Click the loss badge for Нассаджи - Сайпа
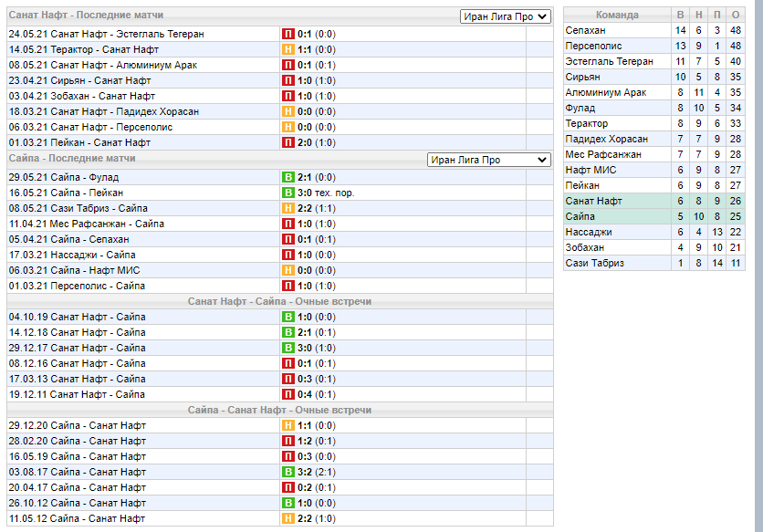The image size is (763, 532). click(x=288, y=255)
